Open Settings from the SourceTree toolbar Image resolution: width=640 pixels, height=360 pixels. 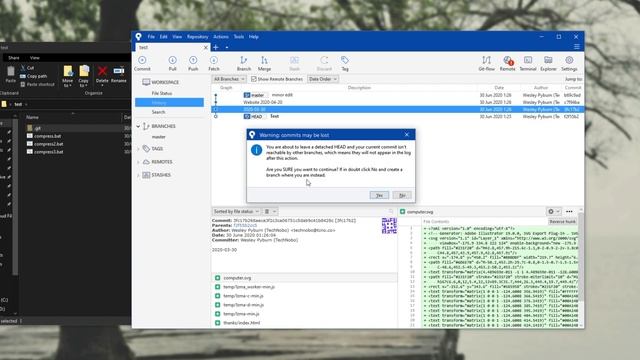coord(569,64)
